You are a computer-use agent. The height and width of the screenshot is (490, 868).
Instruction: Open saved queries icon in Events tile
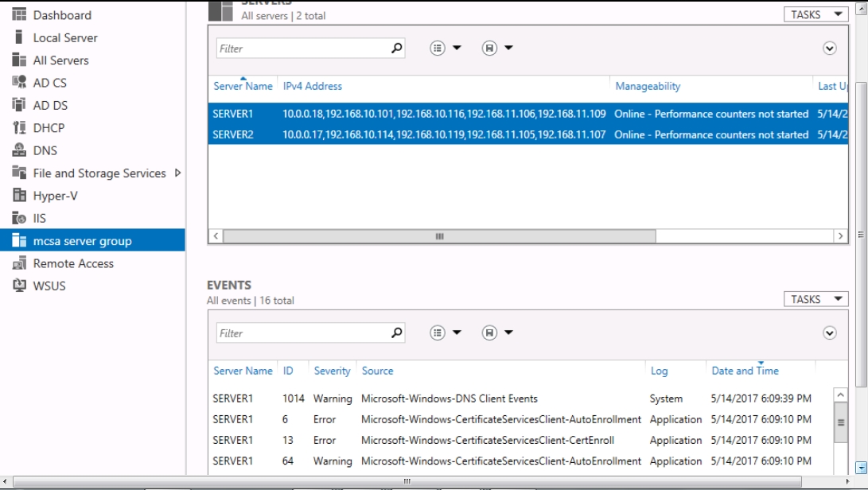tap(489, 332)
